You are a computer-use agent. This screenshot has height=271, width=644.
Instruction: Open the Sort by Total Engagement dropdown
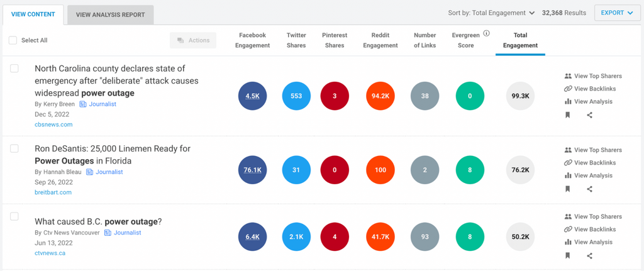click(491, 13)
